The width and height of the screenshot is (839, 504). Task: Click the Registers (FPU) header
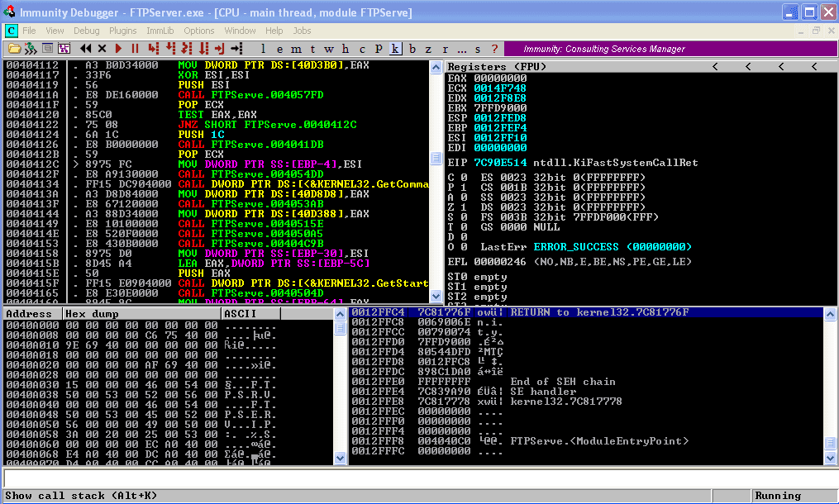[497, 67]
